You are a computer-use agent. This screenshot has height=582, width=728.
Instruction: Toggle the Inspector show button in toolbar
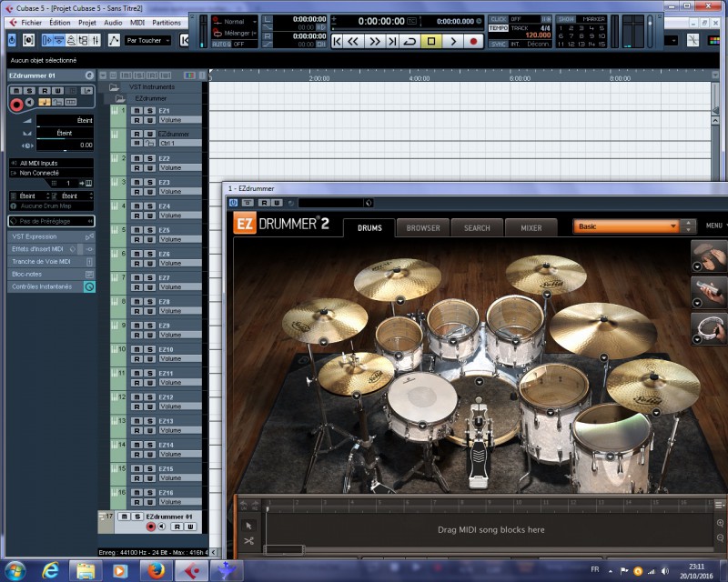click(x=47, y=40)
